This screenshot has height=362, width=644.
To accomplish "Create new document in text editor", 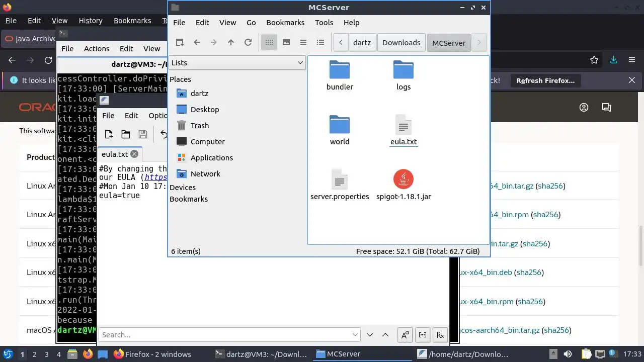I will [x=109, y=134].
